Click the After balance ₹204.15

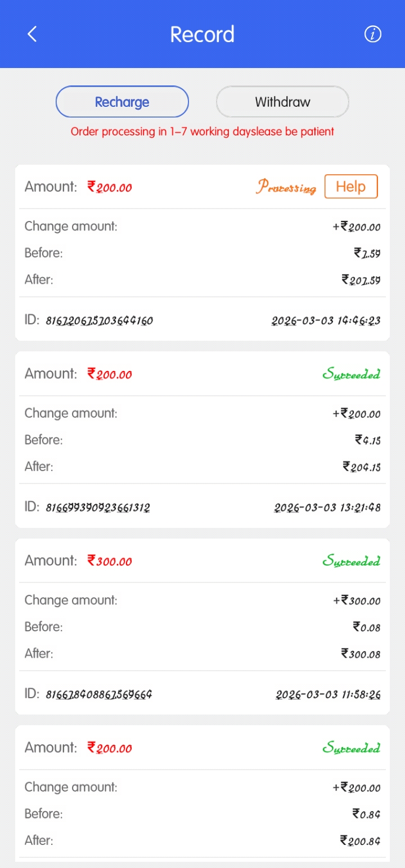click(362, 467)
